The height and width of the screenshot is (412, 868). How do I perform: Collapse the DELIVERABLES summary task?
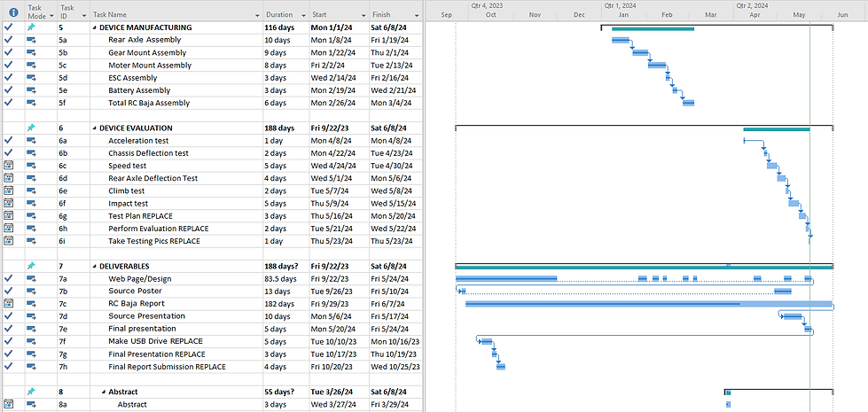[x=94, y=267]
